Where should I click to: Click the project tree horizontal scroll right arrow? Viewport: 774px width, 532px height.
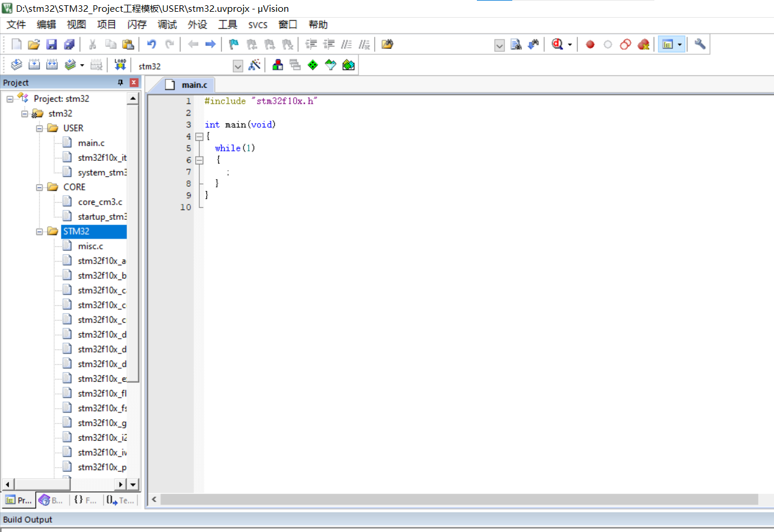121,484
